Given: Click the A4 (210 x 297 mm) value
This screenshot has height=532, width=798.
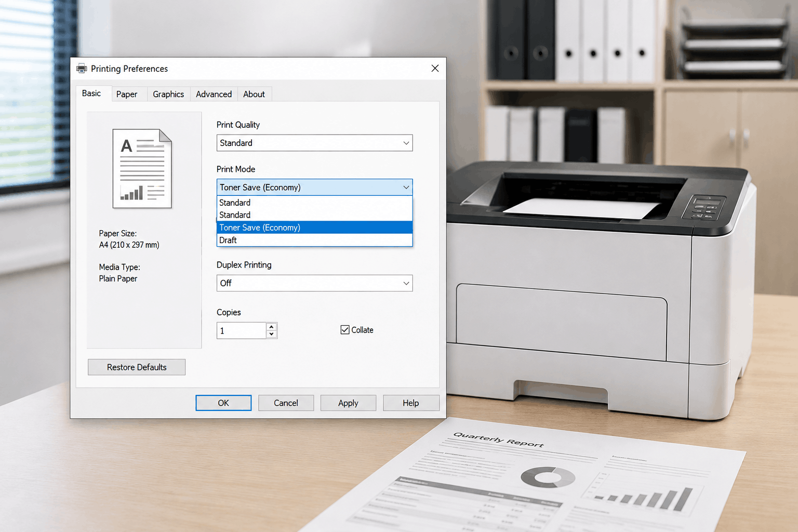Looking at the screenshot, I should (x=129, y=245).
